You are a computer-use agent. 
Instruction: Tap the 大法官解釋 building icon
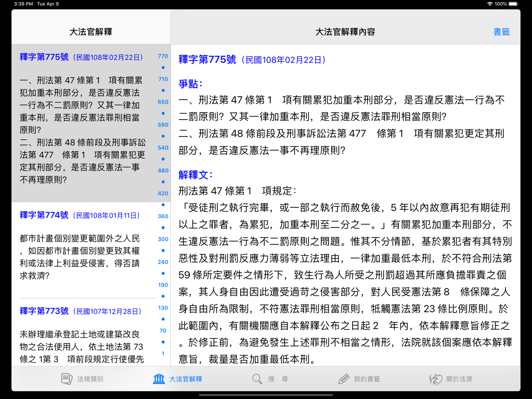[x=159, y=379]
